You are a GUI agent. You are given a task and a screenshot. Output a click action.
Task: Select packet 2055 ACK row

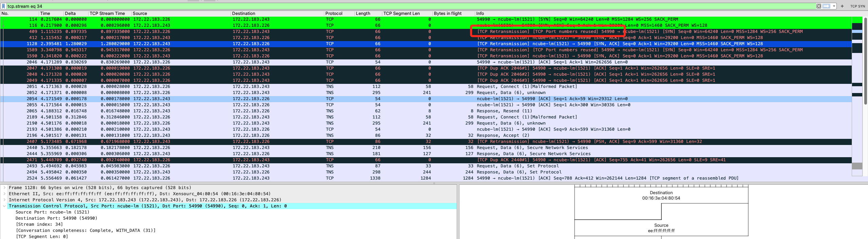[x=426, y=105]
